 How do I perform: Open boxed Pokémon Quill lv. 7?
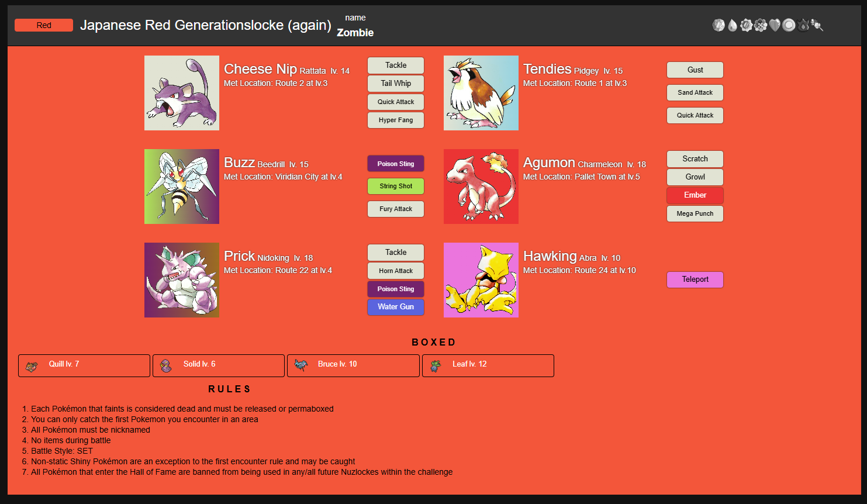pos(84,365)
